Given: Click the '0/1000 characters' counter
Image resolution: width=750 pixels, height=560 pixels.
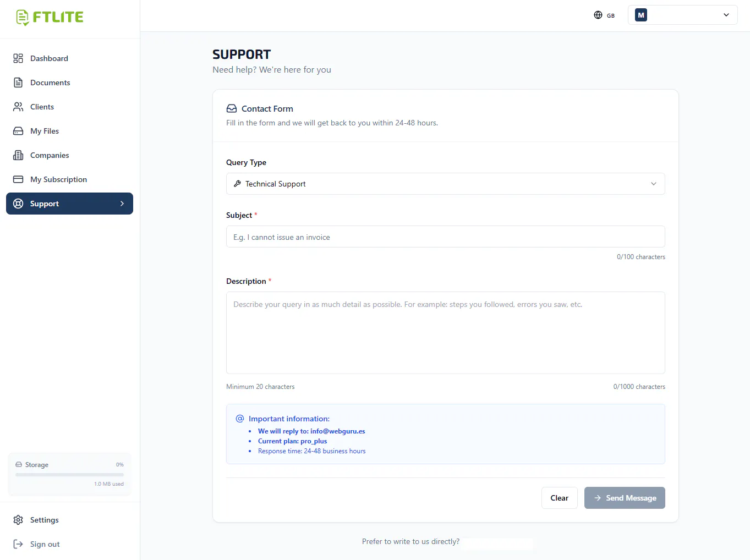Looking at the screenshot, I should pos(639,387).
